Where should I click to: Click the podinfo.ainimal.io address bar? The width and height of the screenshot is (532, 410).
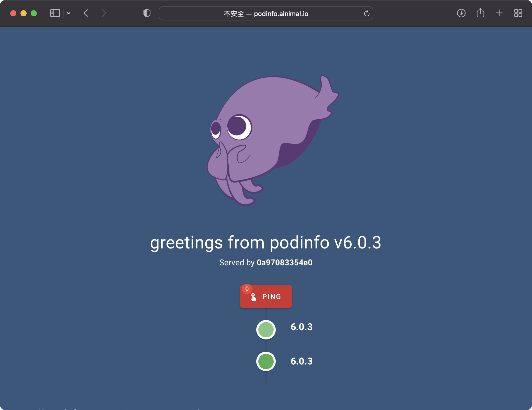266,14
